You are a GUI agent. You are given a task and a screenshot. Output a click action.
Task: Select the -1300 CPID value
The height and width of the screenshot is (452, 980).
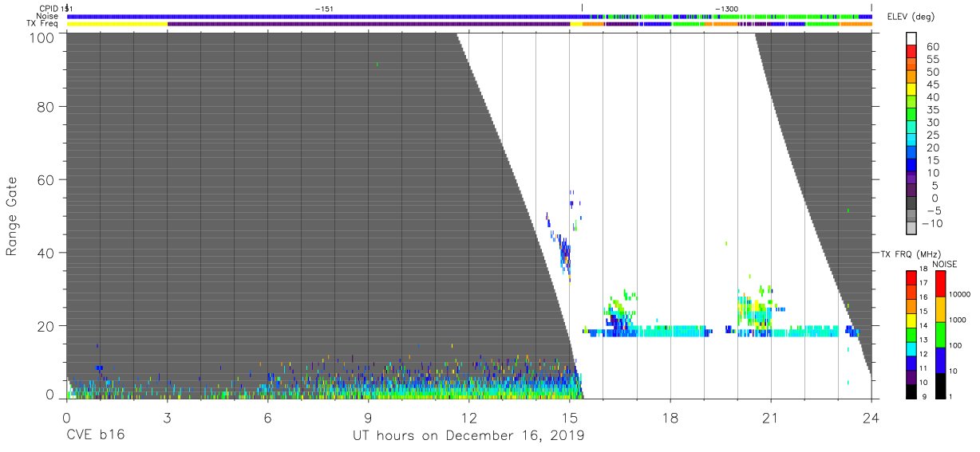(x=725, y=8)
